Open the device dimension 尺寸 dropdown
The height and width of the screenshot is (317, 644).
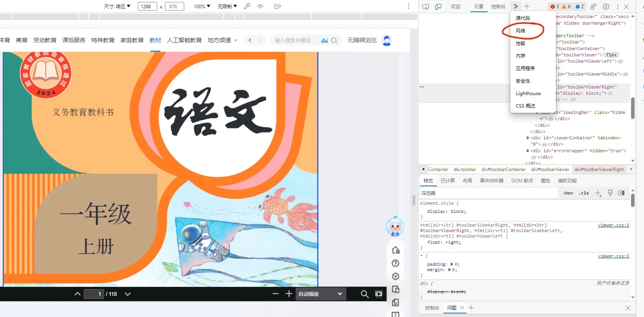point(117,6)
